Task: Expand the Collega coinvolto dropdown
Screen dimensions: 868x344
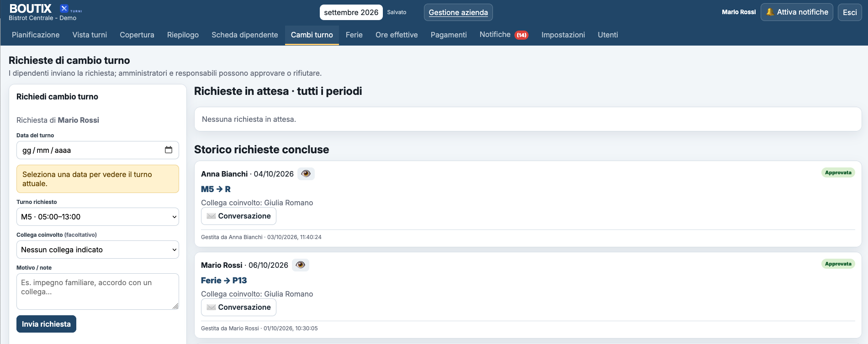Action: [98, 250]
